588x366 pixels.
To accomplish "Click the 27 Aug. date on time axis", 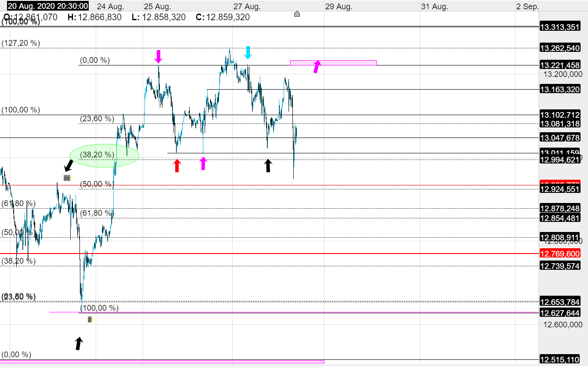I will (x=247, y=6).
